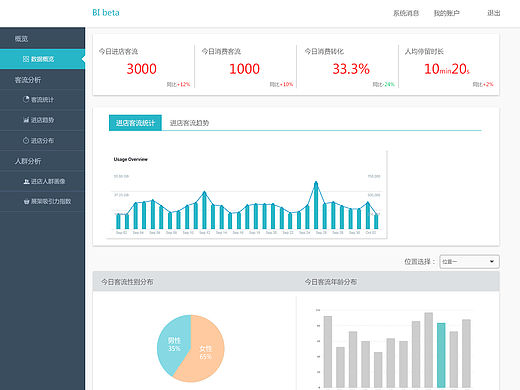Click the 今日客流性别分布 panel header
Image resolution: width=520 pixels, height=390 pixels.
(x=127, y=282)
